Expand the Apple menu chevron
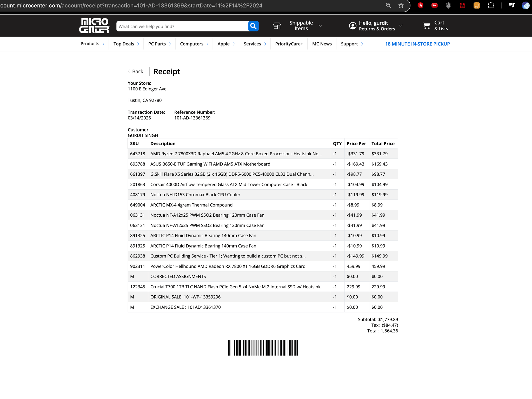 [x=234, y=44]
